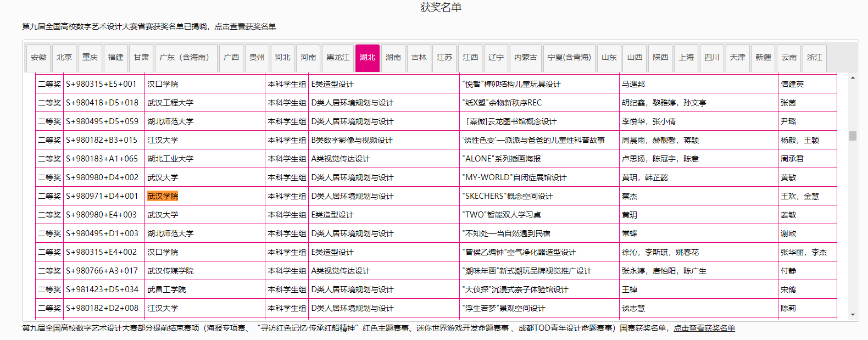Switch to the 新疆 tab
Viewport: 868px width, 340px height.
tap(763, 58)
